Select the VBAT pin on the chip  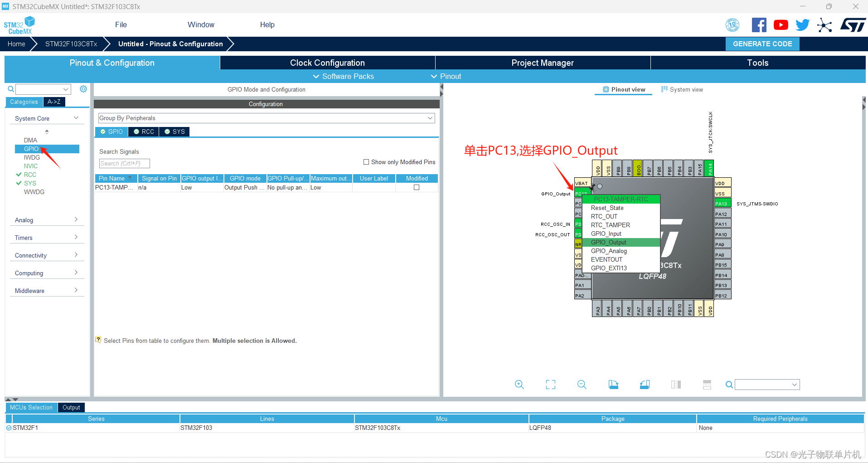tap(582, 183)
